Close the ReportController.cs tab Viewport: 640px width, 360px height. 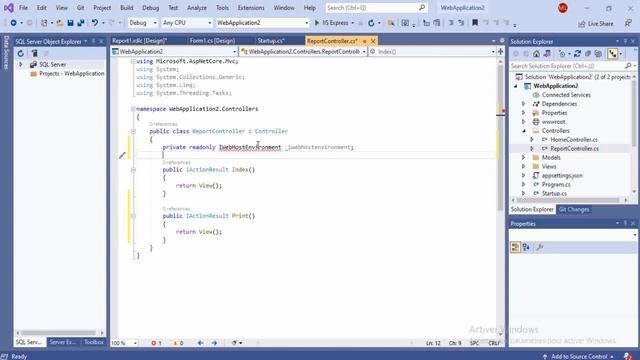(373, 41)
